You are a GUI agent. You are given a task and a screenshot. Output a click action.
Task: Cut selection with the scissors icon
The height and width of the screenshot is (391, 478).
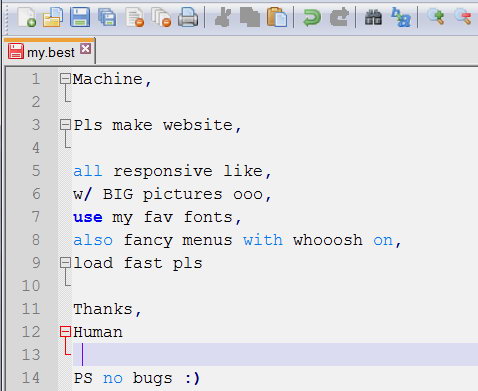[223, 17]
